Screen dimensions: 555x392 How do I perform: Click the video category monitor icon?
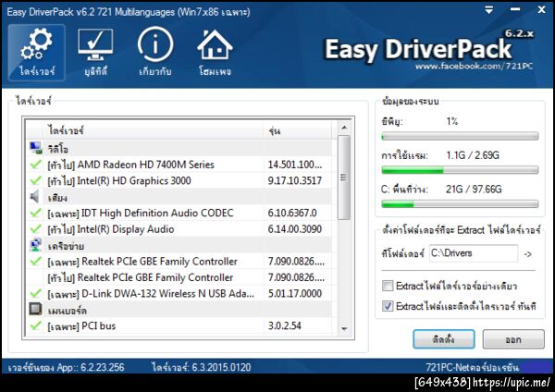35,148
